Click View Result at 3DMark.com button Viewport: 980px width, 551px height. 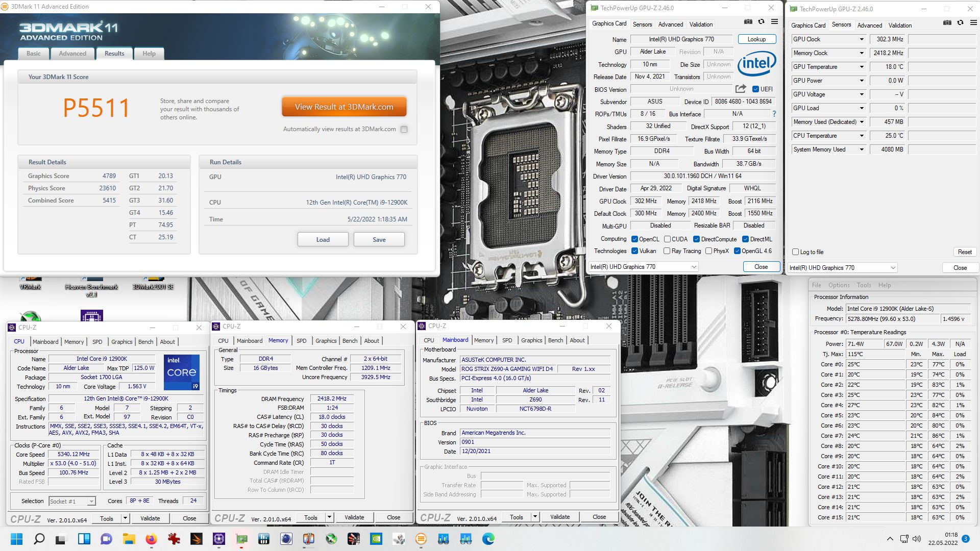[x=344, y=107]
